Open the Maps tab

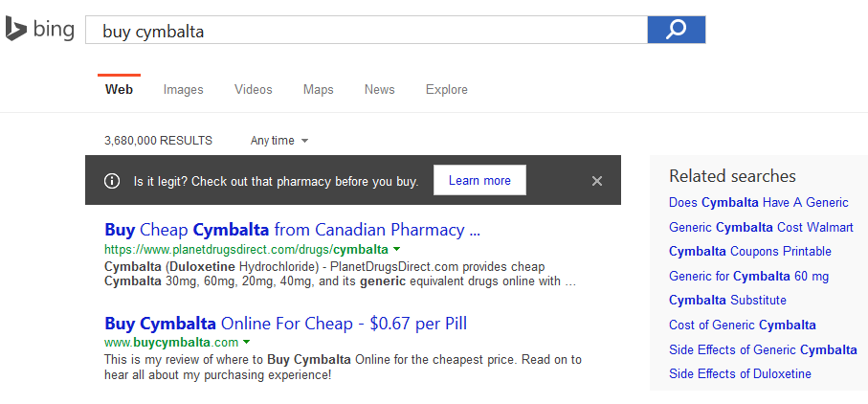[319, 89]
